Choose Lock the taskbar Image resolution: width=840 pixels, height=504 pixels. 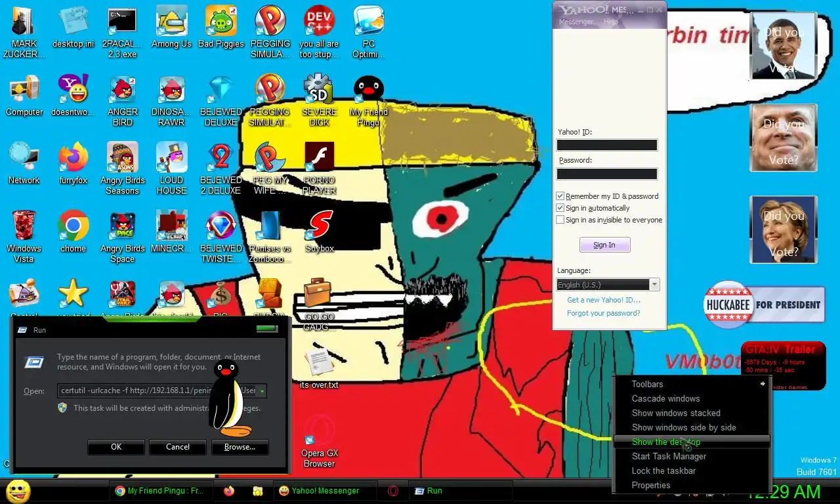pyautogui.click(x=692, y=471)
